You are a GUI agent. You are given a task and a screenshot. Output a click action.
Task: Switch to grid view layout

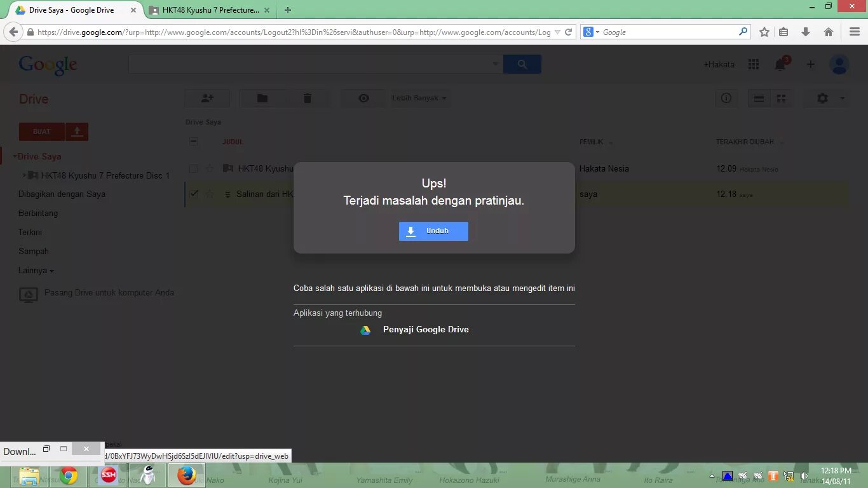tap(782, 98)
